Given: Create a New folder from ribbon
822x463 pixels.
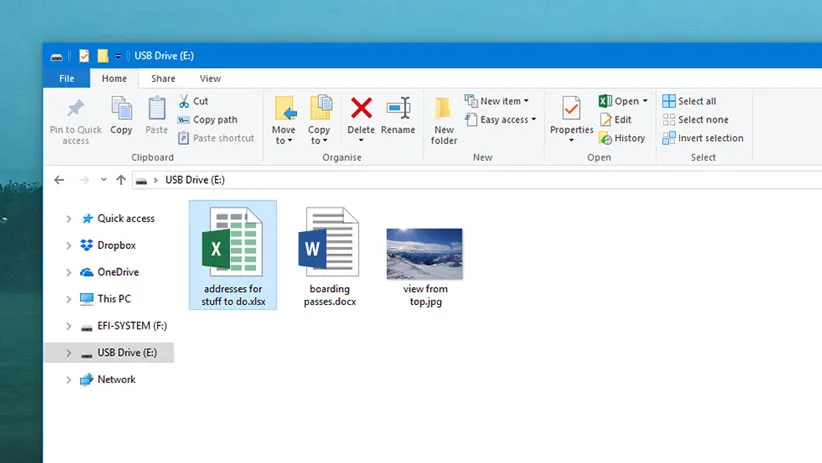Looking at the screenshot, I should tap(444, 120).
